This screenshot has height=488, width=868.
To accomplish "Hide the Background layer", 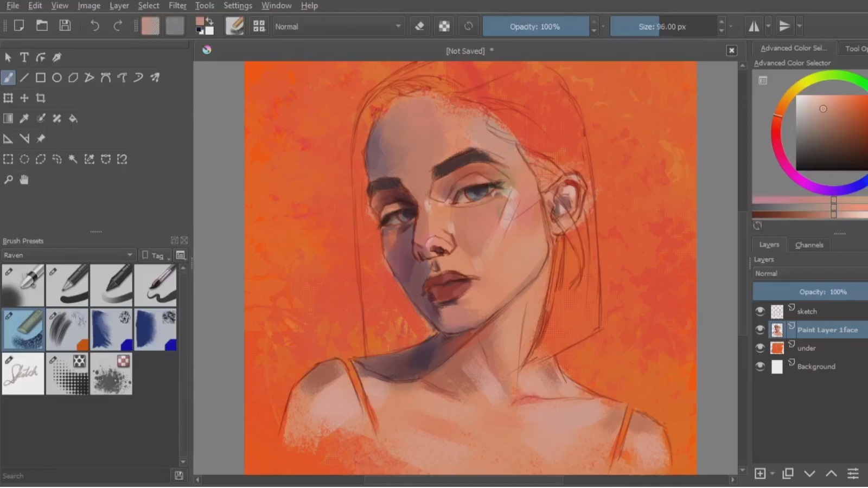I will [760, 367].
